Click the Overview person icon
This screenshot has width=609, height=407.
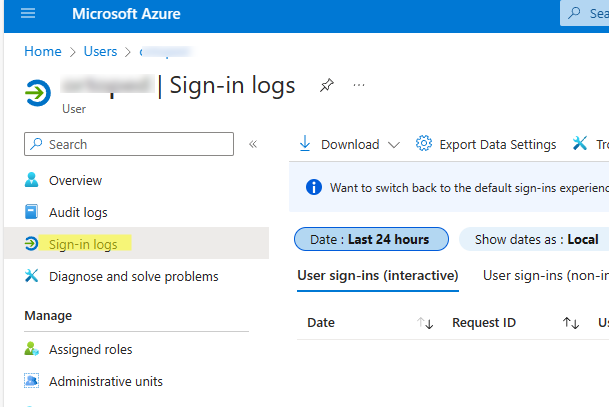(x=31, y=180)
